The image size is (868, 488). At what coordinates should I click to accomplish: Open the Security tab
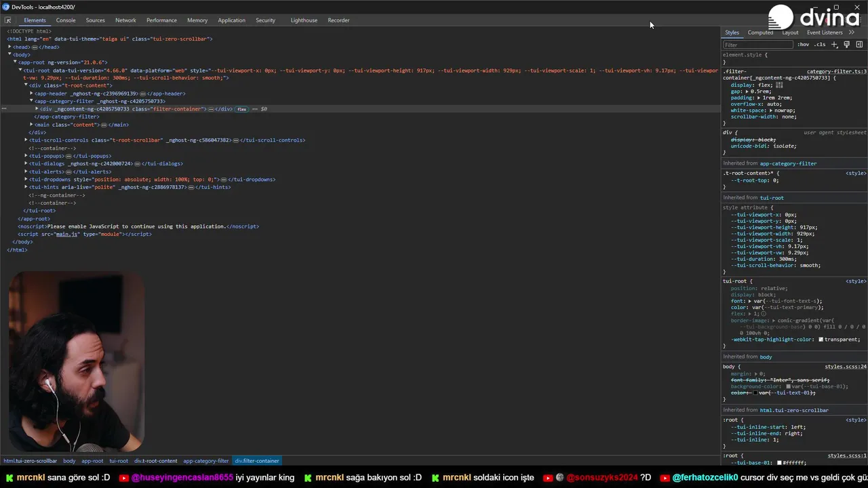click(x=265, y=20)
